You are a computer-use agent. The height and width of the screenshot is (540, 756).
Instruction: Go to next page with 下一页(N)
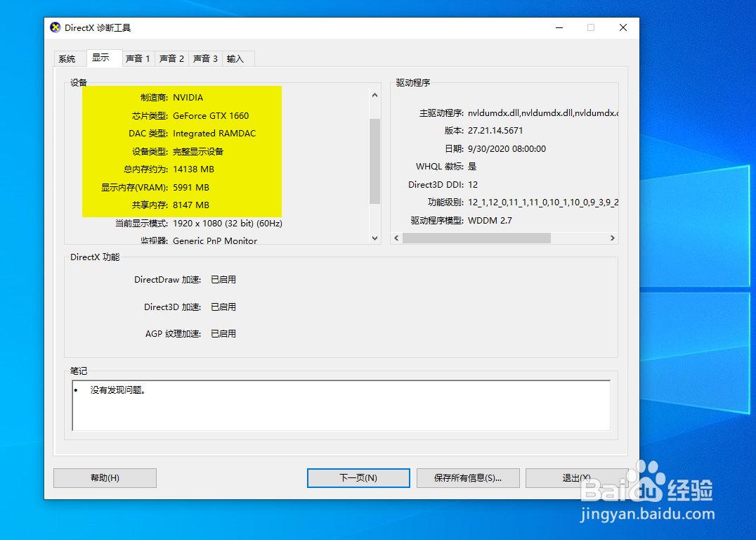tap(358, 477)
